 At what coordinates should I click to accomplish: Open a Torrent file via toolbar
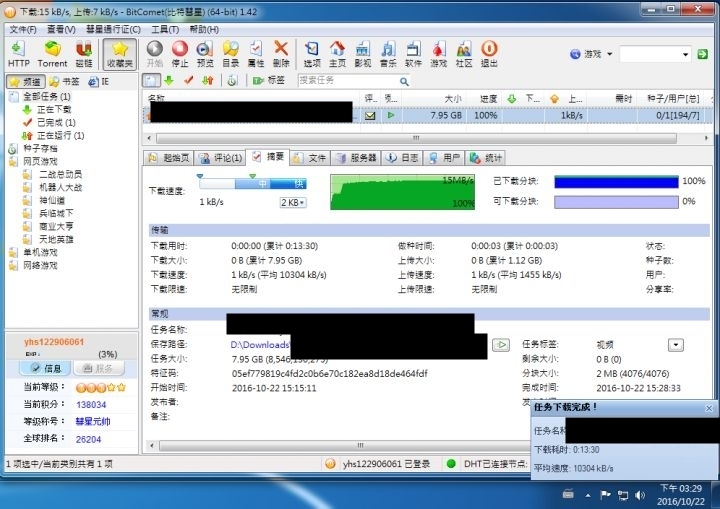pos(52,54)
